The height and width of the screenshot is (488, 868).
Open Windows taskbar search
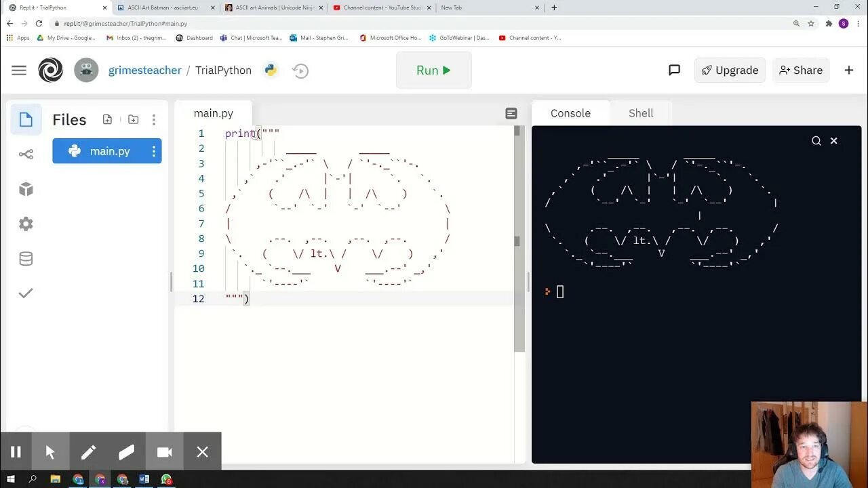tap(33, 479)
